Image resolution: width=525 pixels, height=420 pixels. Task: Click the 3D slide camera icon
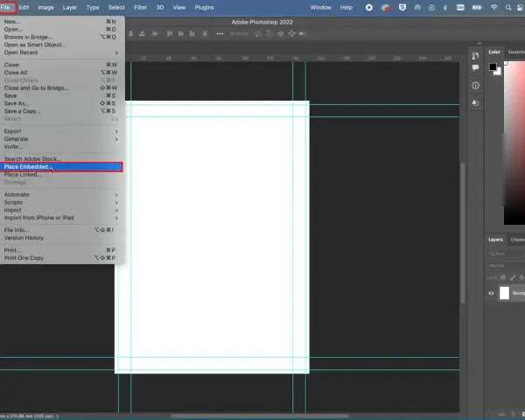coord(291,33)
